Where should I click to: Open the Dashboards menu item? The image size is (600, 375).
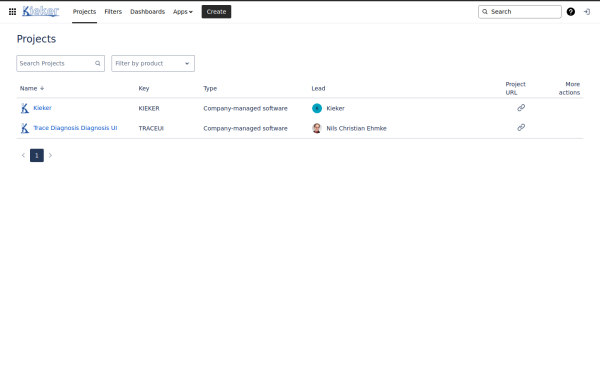point(147,12)
